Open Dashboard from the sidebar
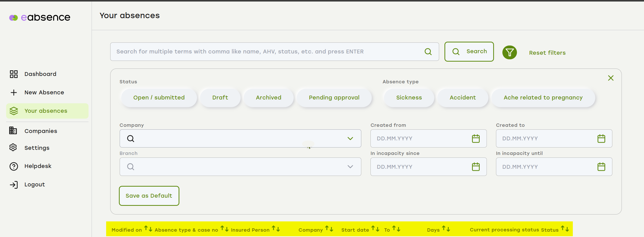The image size is (644, 237). pos(40,74)
